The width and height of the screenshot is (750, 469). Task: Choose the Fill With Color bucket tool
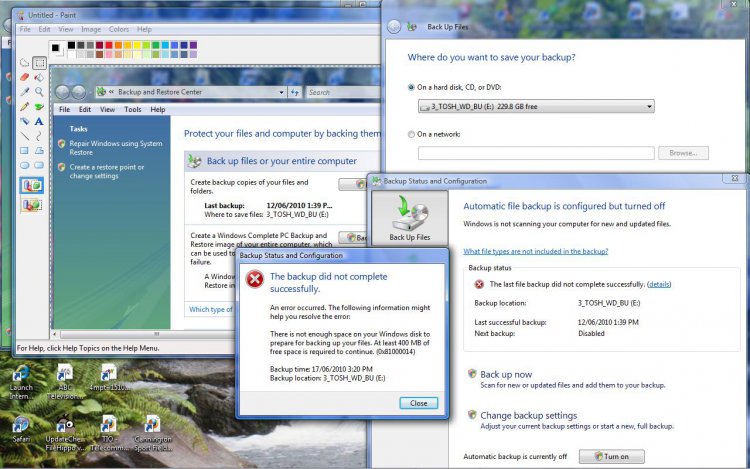point(39,77)
